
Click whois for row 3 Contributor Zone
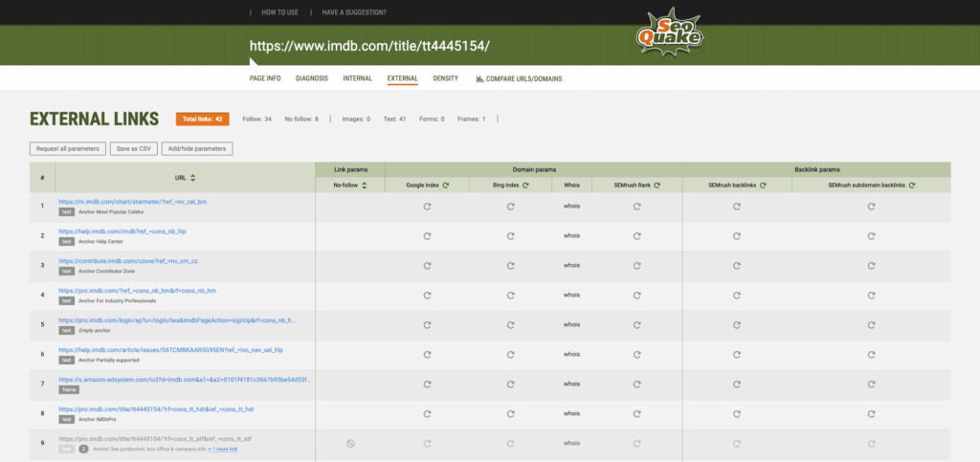point(571,265)
